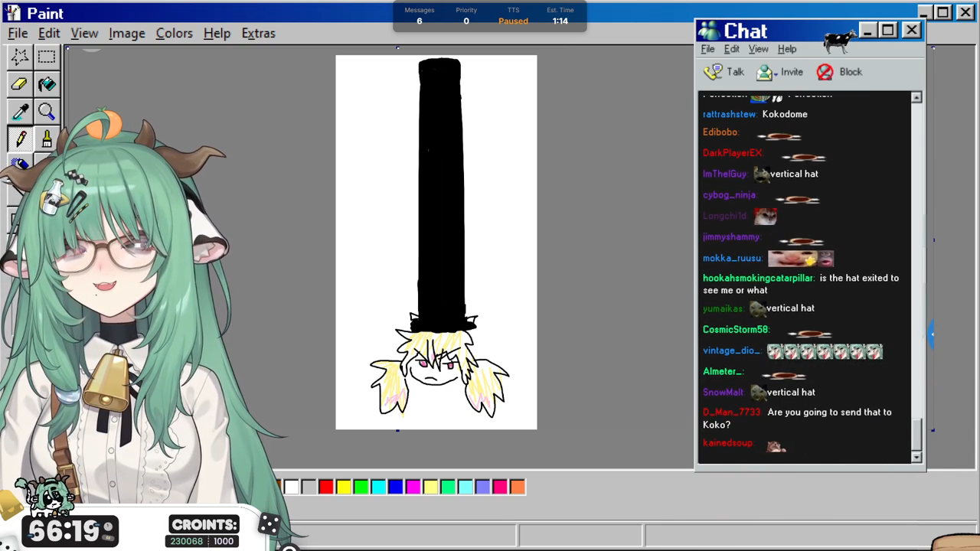This screenshot has height=551, width=980.
Task: Pick the cyan color swatch
Action: (x=378, y=487)
